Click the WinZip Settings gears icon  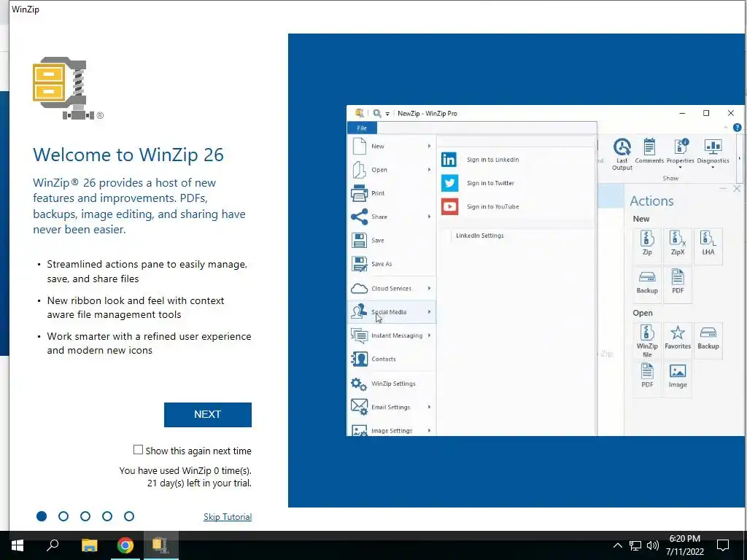point(359,384)
